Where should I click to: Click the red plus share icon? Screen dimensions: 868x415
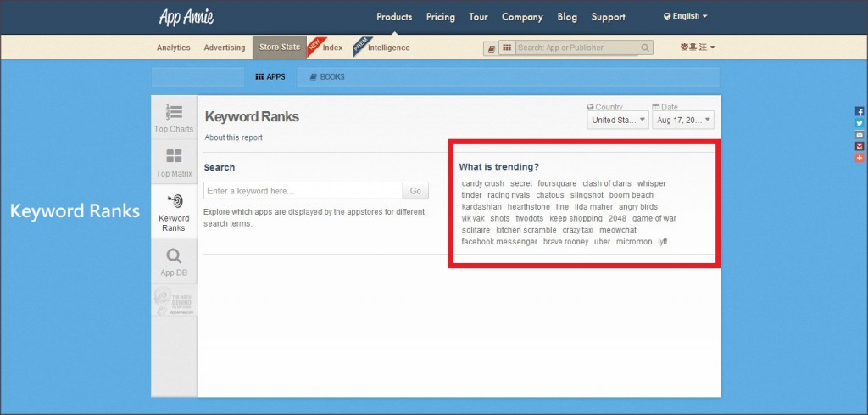click(x=860, y=158)
